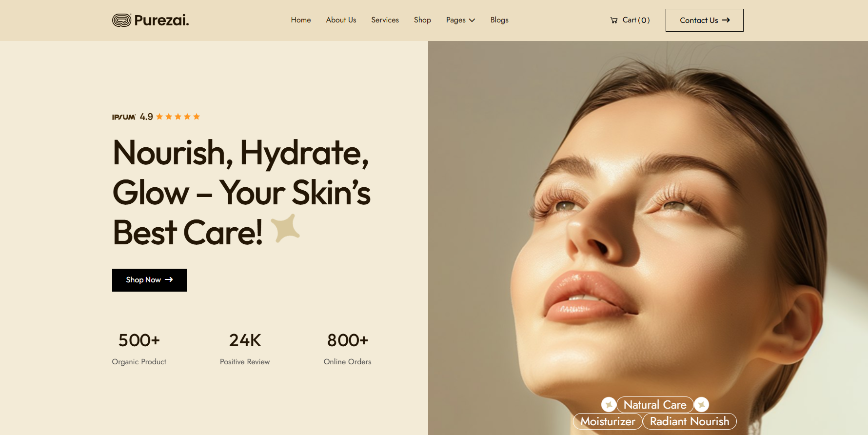Image resolution: width=868 pixels, height=435 pixels.
Task: Visit the Blogs page
Action: pyautogui.click(x=499, y=20)
